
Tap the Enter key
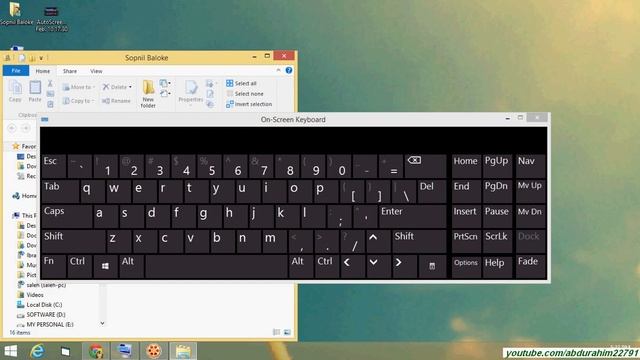tap(412, 216)
